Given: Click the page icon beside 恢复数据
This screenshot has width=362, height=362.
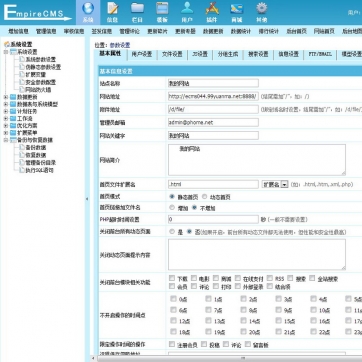Looking at the screenshot, I should pos(22,155).
